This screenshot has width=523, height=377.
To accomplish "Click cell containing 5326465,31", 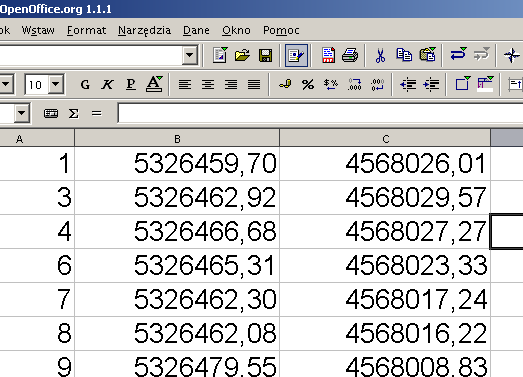I will click(x=177, y=266).
